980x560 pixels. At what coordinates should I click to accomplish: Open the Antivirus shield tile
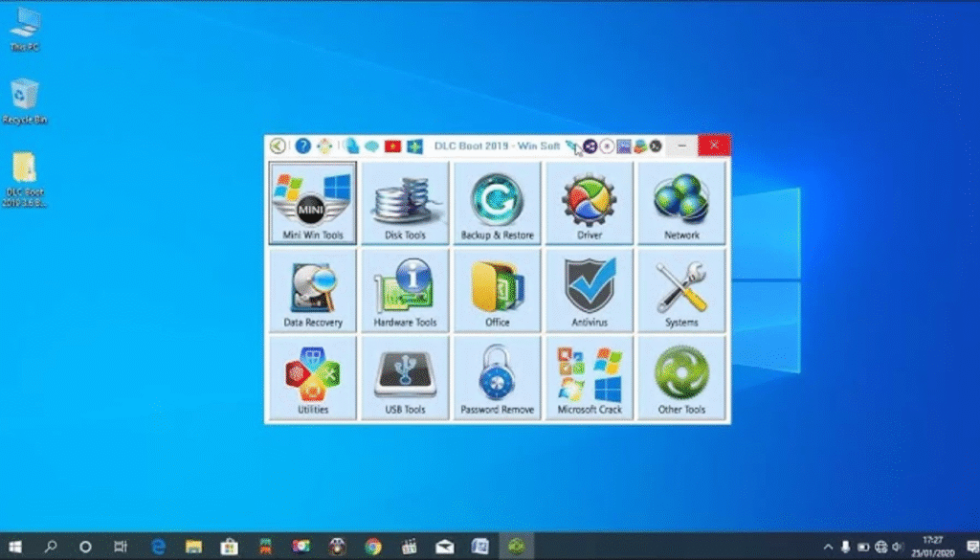pyautogui.click(x=590, y=291)
